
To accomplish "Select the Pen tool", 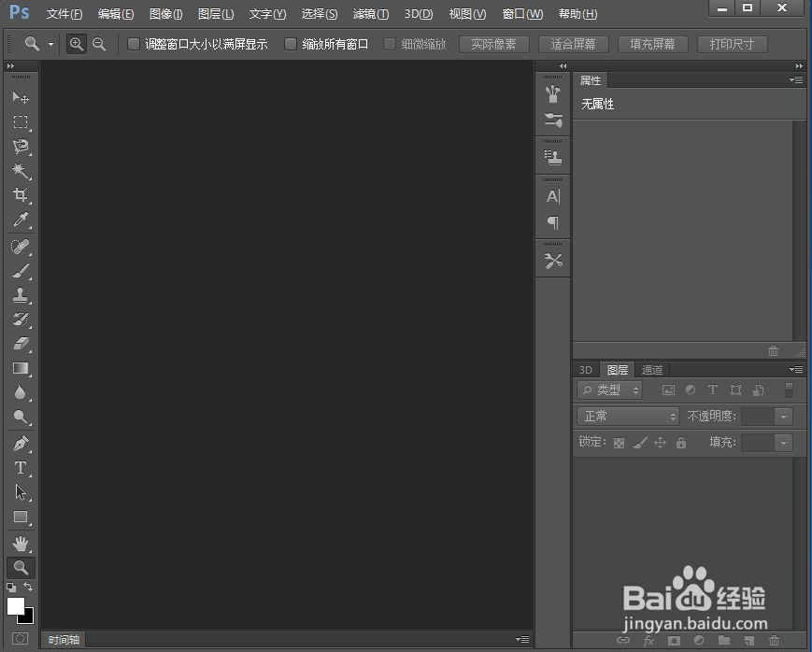I will (x=21, y=443).
